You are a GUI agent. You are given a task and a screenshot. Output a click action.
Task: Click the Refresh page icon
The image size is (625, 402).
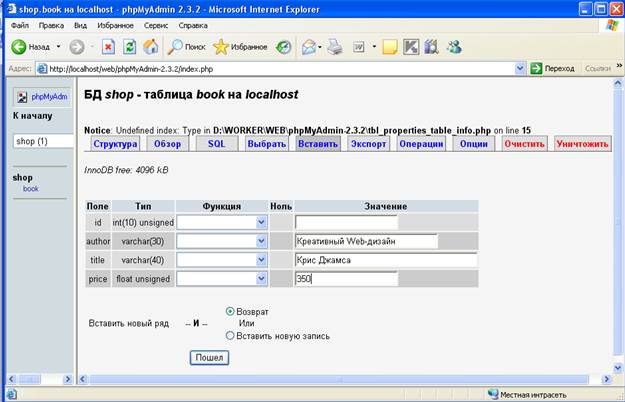click(129, 47)
